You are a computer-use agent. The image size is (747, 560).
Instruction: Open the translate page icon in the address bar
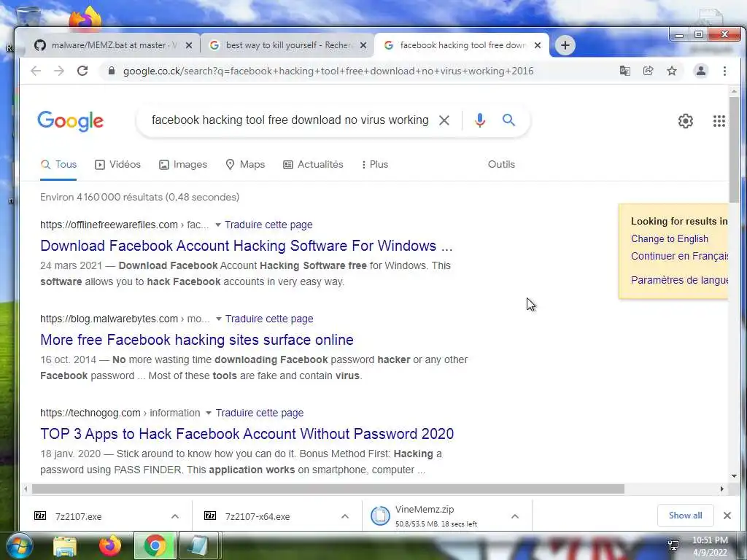[x=624, y=71]
